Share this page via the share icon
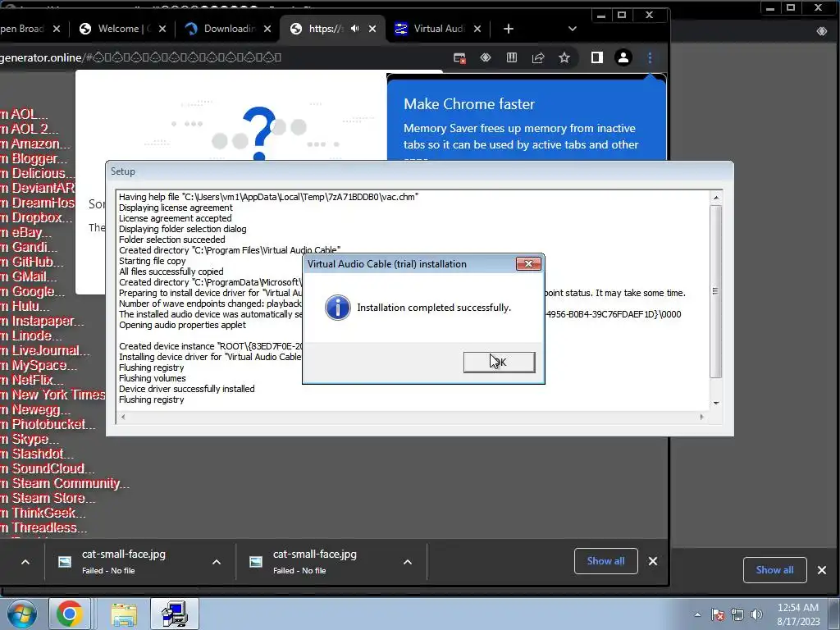 [x=538, y=58]
